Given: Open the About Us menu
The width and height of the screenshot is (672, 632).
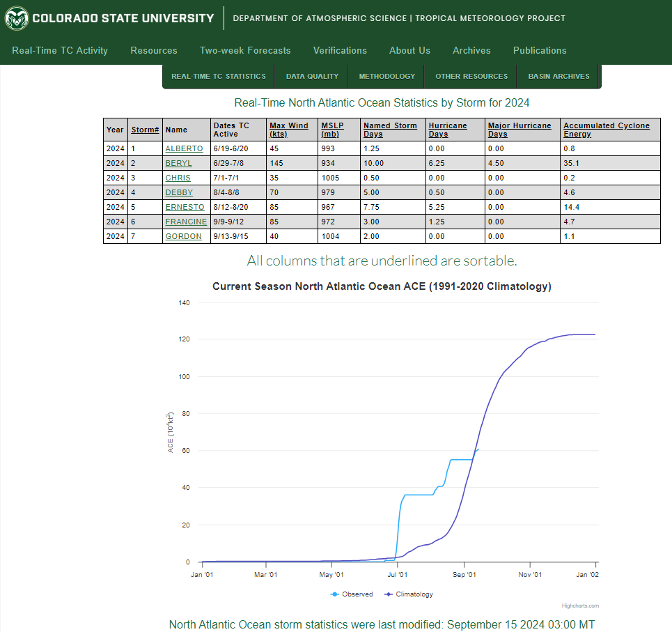Looking at the screenshot, I should (409, 51).
